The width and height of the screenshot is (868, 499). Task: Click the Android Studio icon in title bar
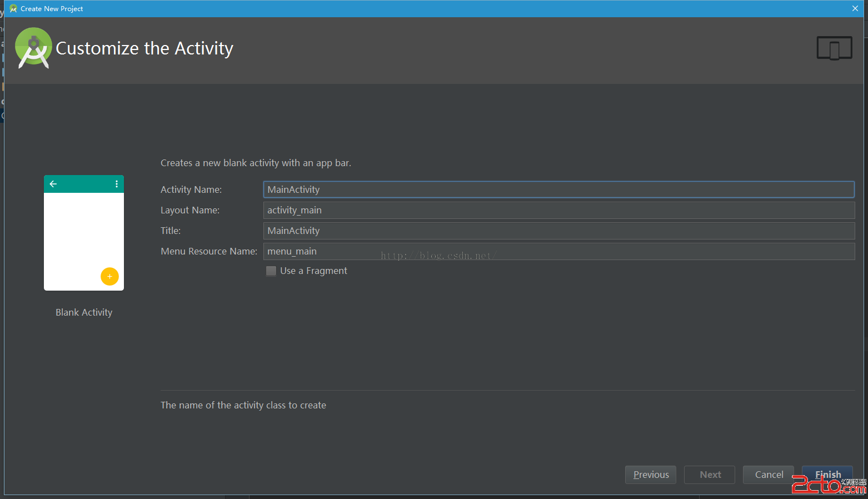tap(13, 8)
